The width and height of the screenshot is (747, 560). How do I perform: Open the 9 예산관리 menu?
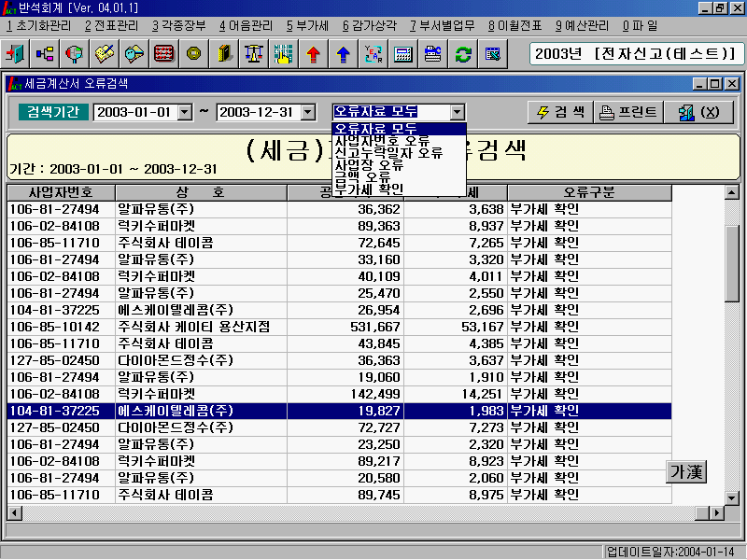[582, 26]
